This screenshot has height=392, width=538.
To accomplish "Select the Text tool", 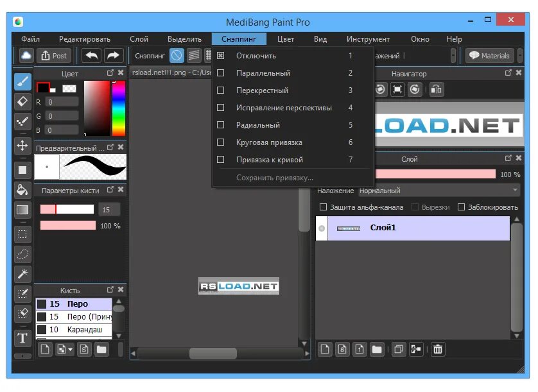I will (22, 338).
